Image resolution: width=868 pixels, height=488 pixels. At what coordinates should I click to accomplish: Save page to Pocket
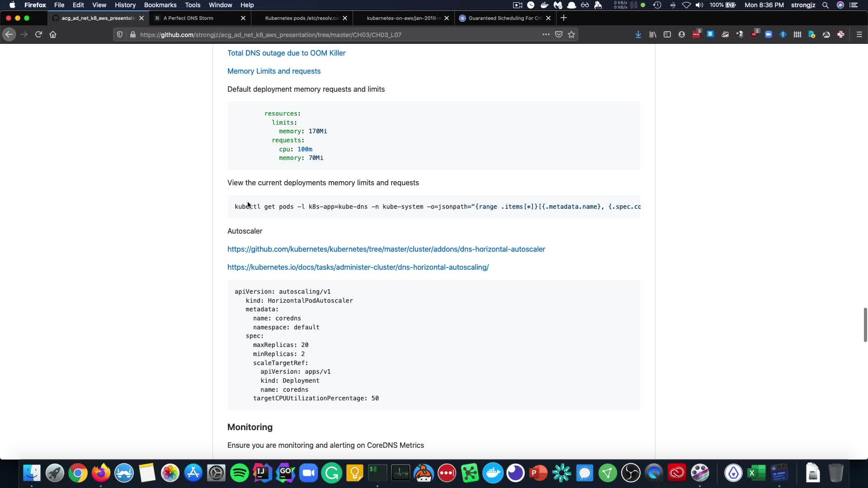pyautogui.click(x=559, y=34)
